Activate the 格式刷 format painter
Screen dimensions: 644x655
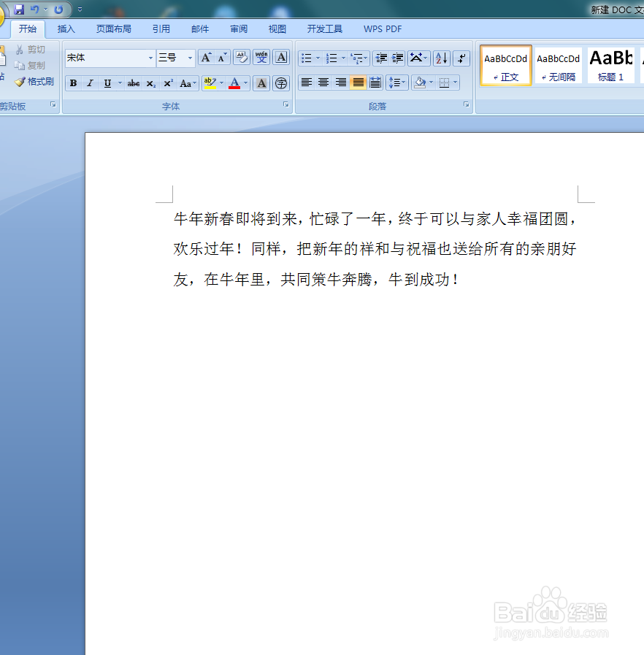(x=34, y=82)
